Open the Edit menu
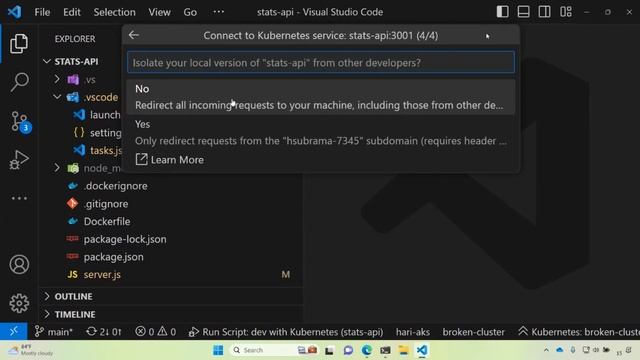This screenshot has height=360, width=640. click(71, 12)
